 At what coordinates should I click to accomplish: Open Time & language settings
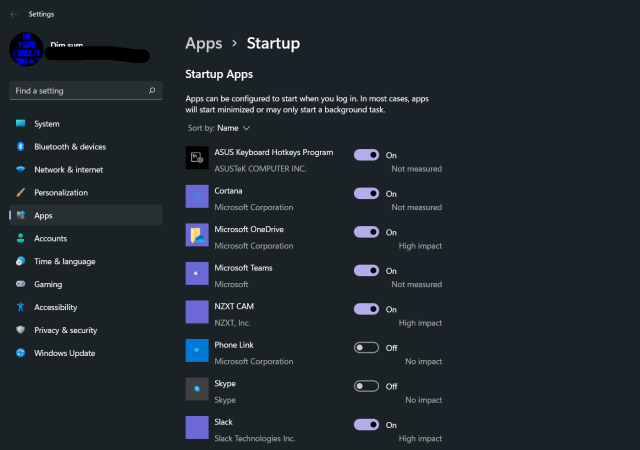[x=86, y=261]
